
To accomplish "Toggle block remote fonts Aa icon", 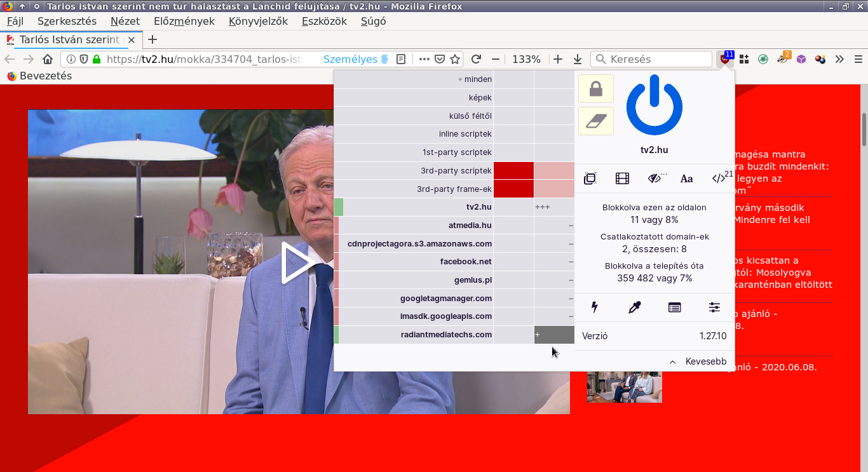I will pyautogui.click(x=686, y=179).
